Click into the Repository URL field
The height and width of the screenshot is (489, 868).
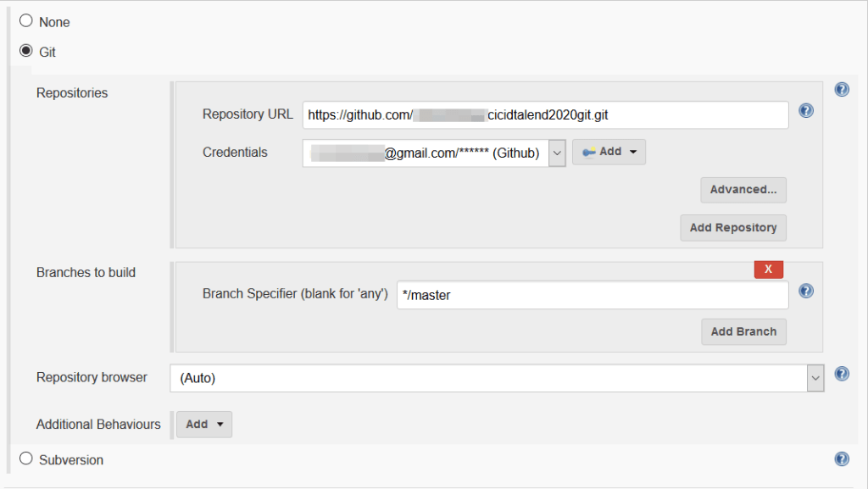[x=545, y=115]
